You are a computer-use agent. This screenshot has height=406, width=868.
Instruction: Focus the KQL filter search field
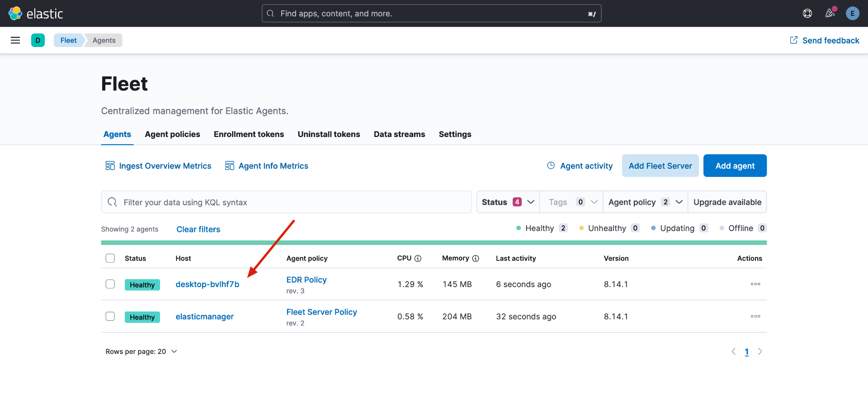(286, 202)
